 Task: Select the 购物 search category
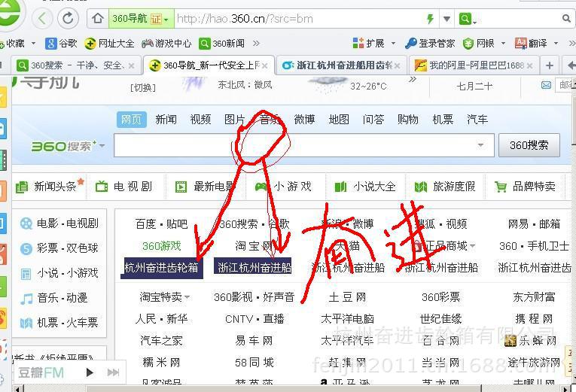pyautogui.click(x=408, y=120)
